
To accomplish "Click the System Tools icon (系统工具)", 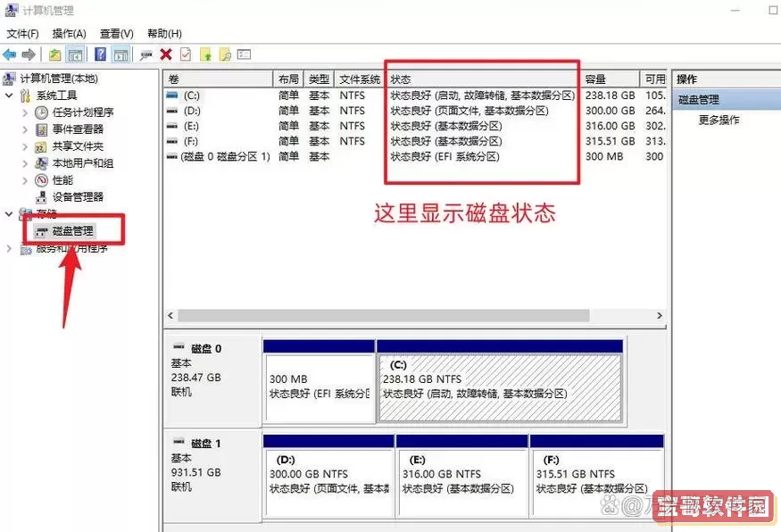I will click(25, 96).
